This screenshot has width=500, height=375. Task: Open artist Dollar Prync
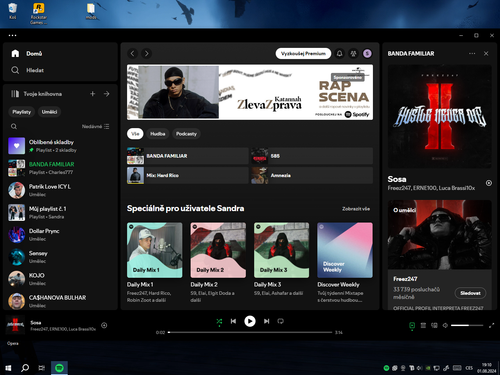point(60,235)
